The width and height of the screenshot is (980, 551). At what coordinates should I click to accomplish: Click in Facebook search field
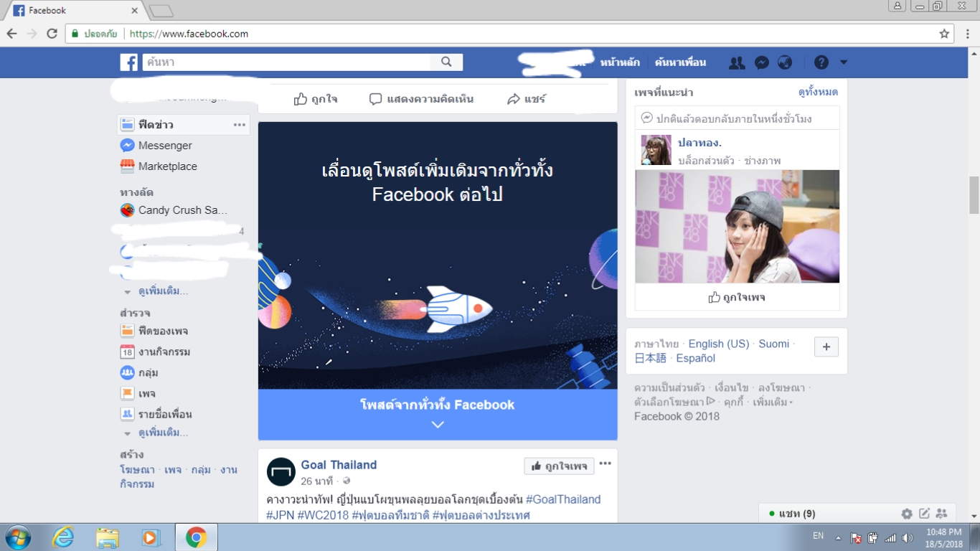point(286,62)
